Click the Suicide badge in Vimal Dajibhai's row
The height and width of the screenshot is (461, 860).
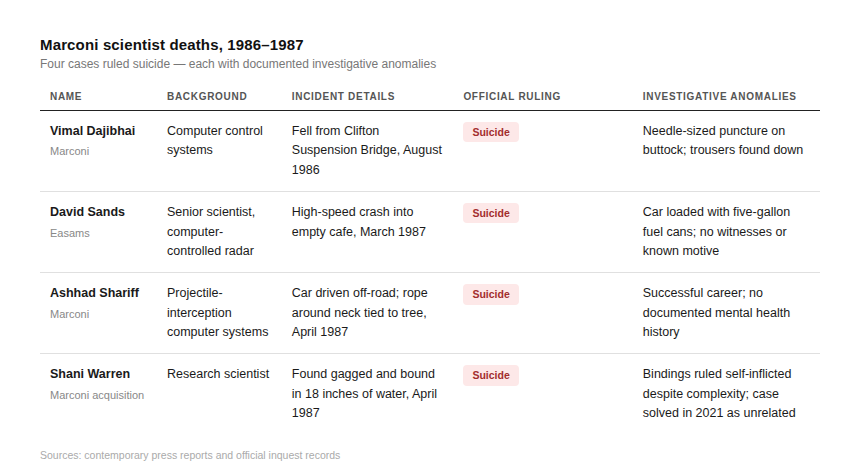(x=490, y=132)
